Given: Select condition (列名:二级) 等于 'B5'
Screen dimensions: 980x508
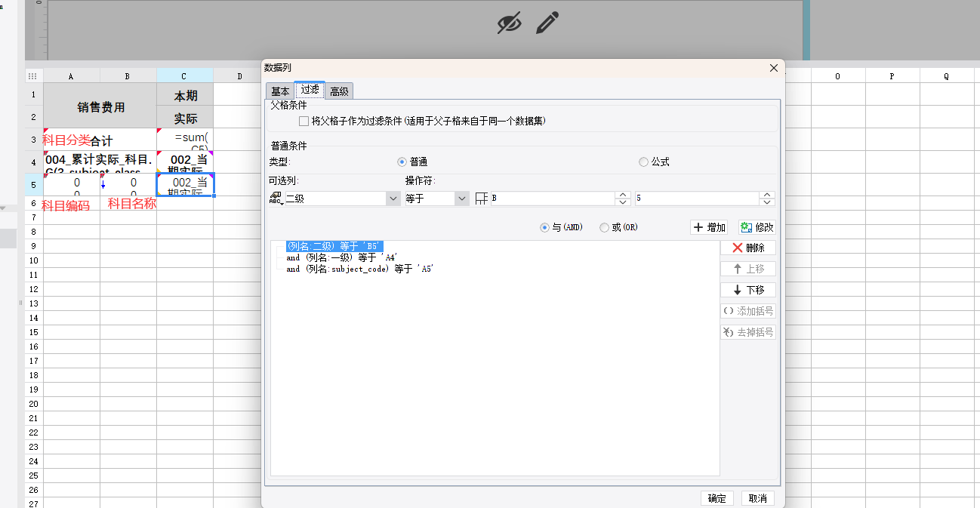Looking at the screenshot, I should [x=335, y=246].
